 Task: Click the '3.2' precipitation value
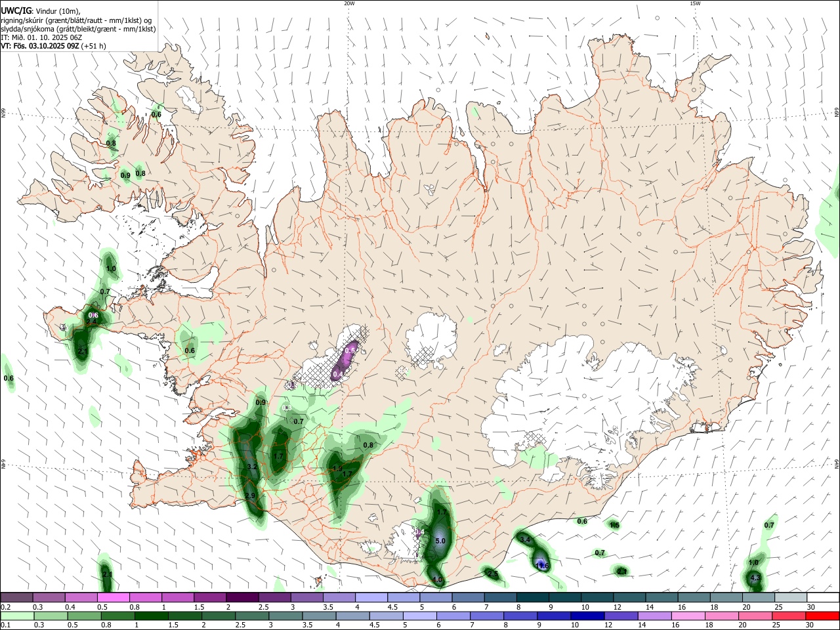tap(252, 467)
